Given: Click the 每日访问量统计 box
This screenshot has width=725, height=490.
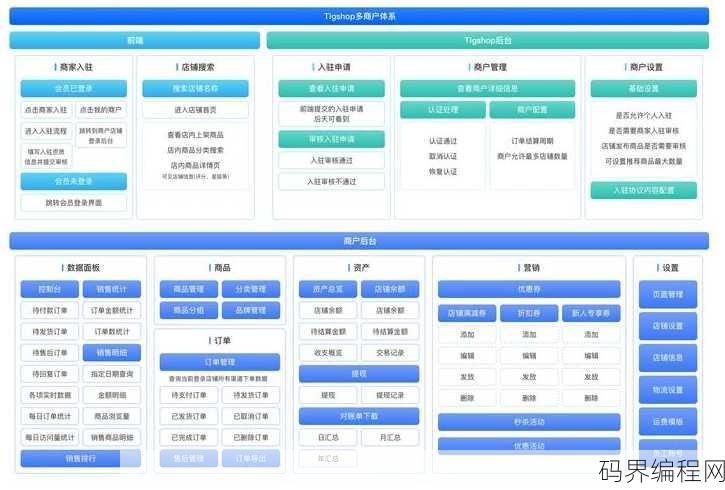Looking at the screenshot, I should (49, 437).
